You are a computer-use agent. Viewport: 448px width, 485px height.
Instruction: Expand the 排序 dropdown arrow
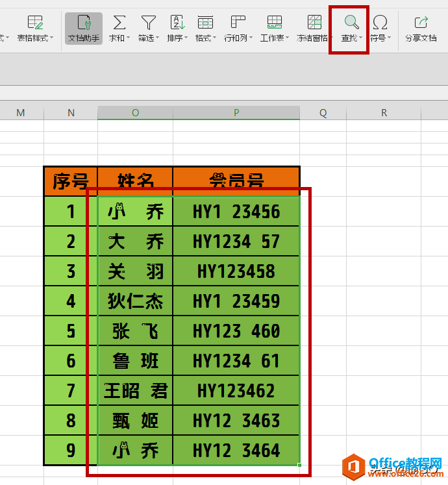[186, 38]
